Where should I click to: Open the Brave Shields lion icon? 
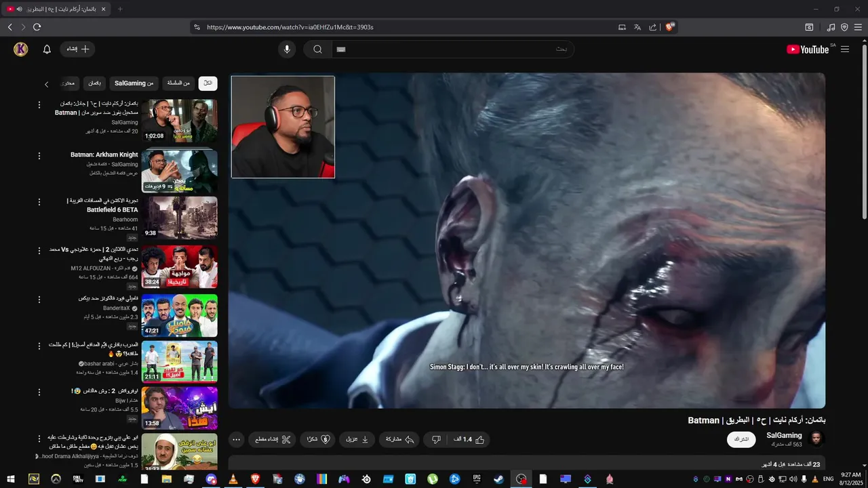[x=670, y=27]
